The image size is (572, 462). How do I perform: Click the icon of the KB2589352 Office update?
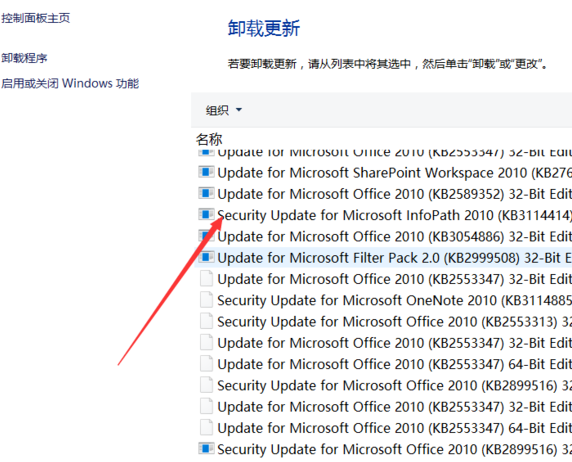pyautogui.click(x=206, y=193)
